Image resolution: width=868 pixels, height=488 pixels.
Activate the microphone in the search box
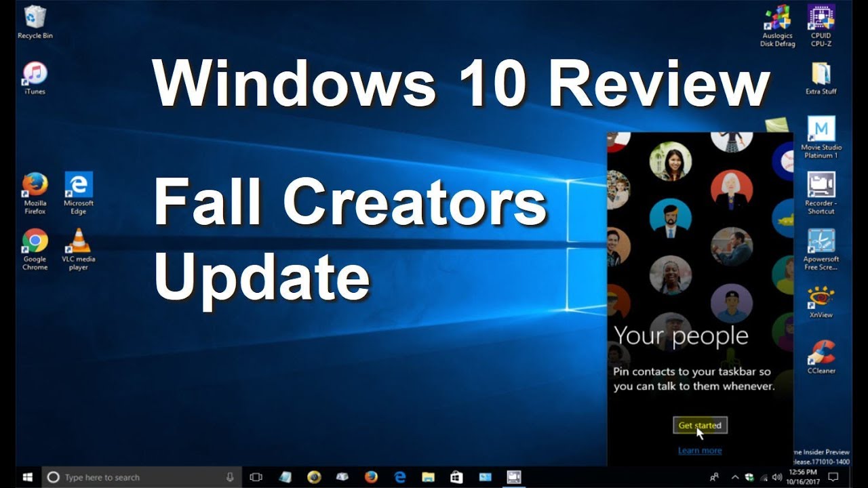[230, 477]
